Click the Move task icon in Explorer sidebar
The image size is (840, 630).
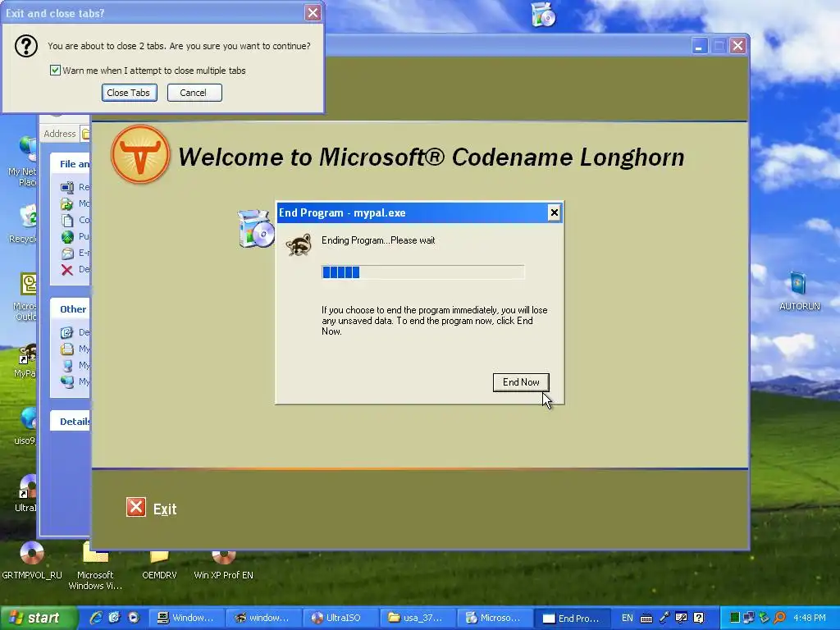pyautogui.click(x=67, y=203)
